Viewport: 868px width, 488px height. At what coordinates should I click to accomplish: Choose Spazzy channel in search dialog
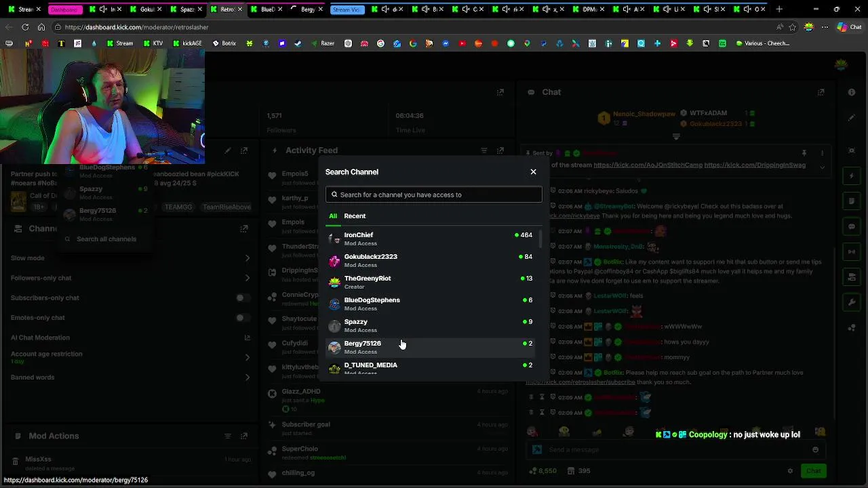[432, 325]
